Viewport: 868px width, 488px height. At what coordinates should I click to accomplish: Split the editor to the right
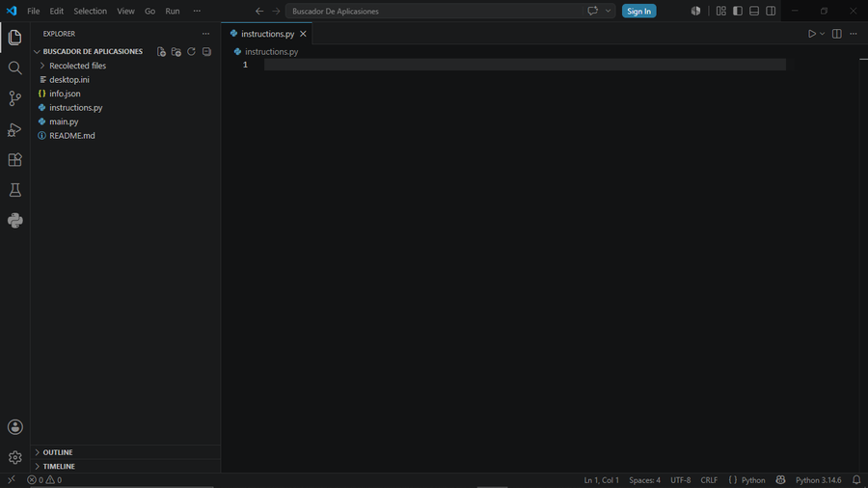pyautogui.click(x=836, y=34)
